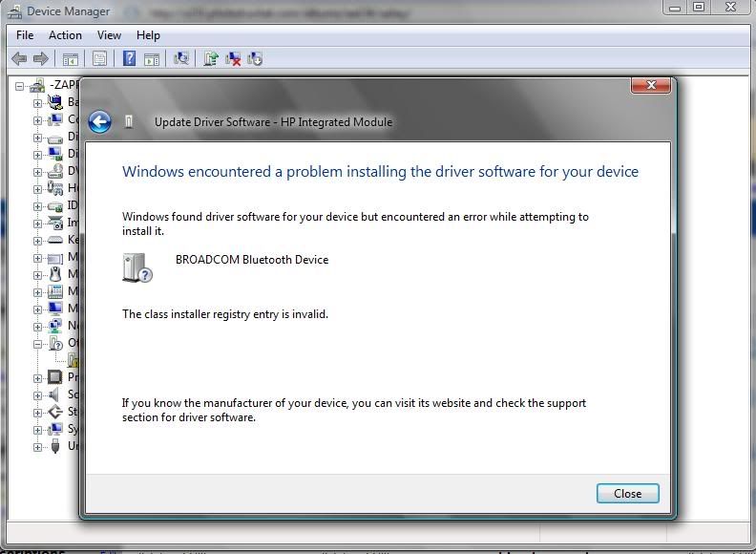Viewport: 756px width, 554px height.
Task: Click the blue Help question-mark toolbar icon
Action: (129, 58)
